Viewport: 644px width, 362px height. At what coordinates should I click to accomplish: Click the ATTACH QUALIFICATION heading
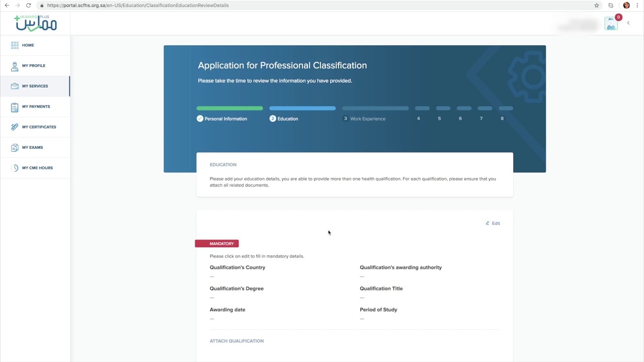(x=236, y=341)
